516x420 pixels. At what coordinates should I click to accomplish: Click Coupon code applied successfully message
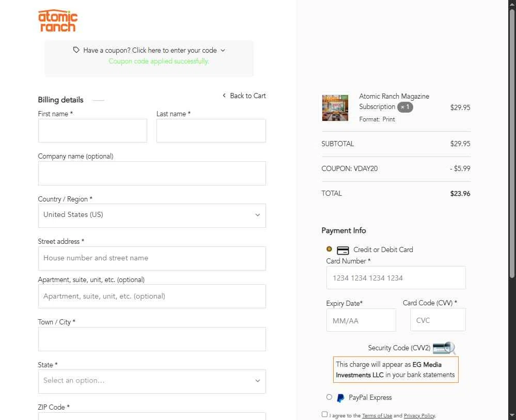click(x=159, y=61)
